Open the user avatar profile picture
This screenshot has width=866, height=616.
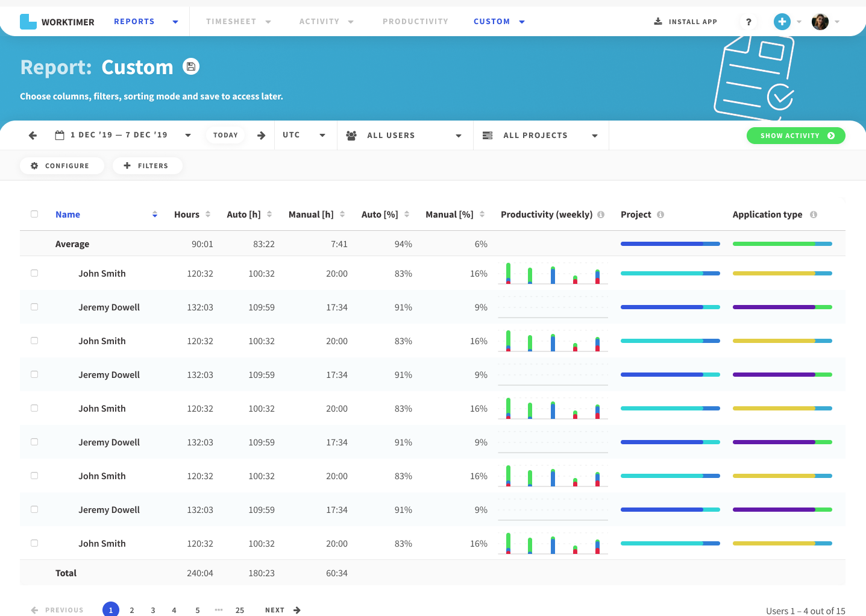pyautogui.click(x=820, y=22)
